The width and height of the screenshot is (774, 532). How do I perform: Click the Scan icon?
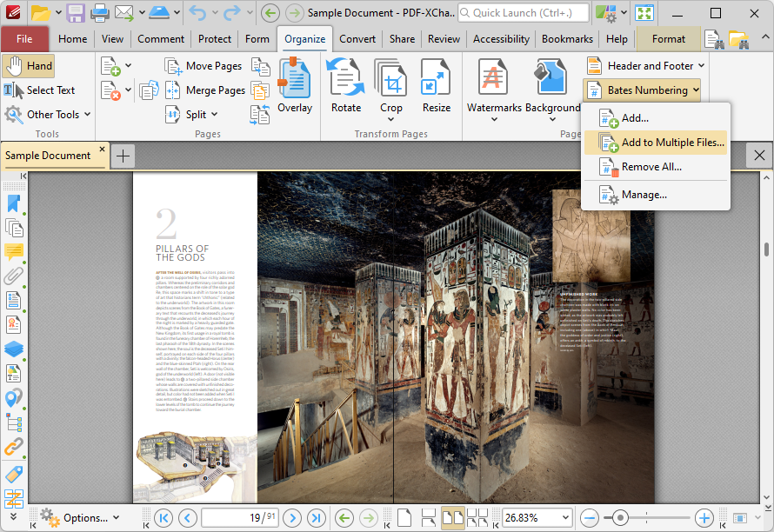(159, 13)
